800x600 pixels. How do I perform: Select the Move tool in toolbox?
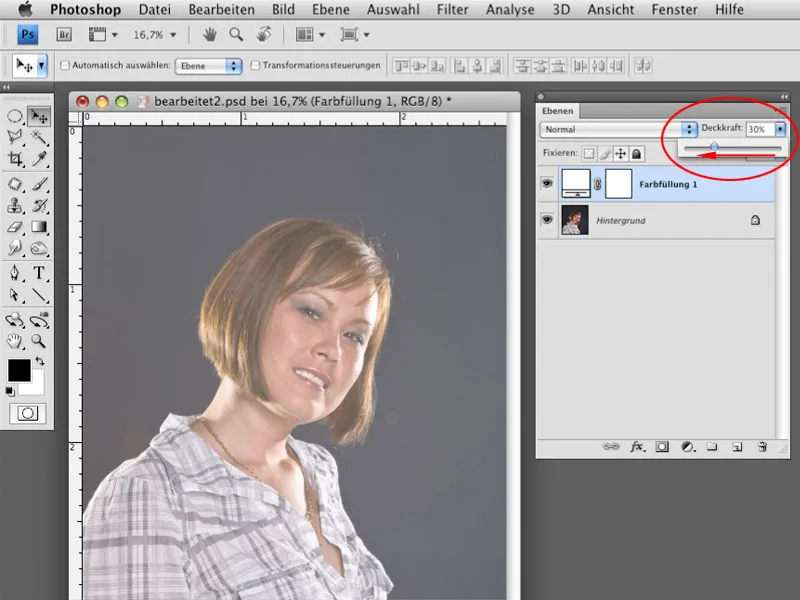tap(39, 116)
